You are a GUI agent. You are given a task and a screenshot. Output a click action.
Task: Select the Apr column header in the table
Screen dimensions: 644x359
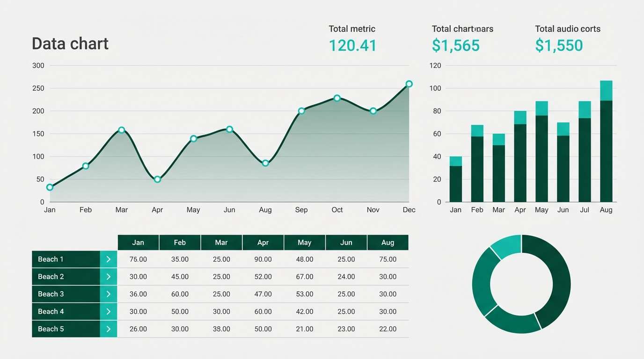(263, 242)
